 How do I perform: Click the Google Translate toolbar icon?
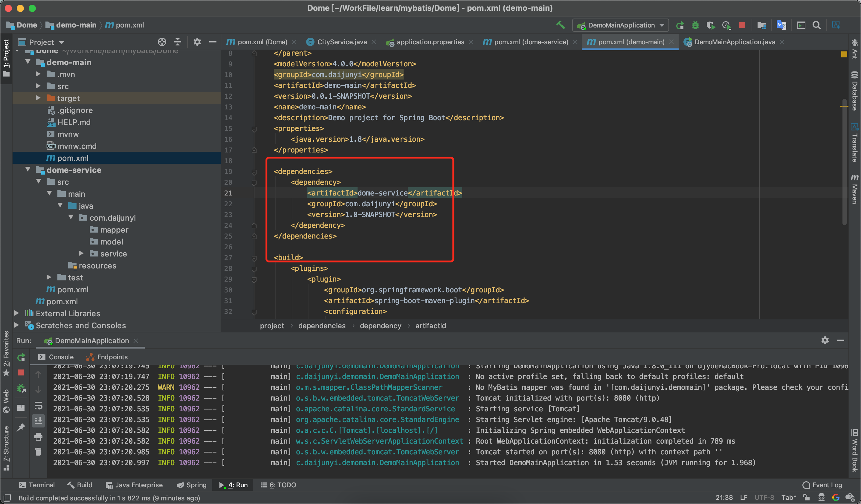(781, 25)
